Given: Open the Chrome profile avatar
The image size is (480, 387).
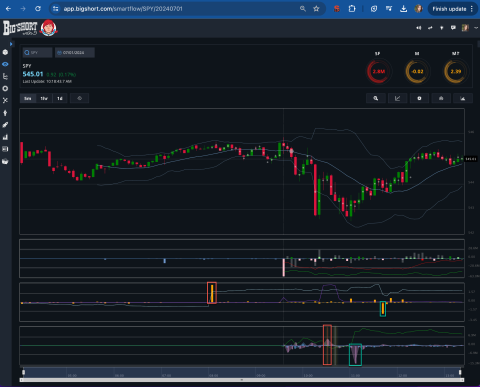Looking at the screenshot, I should tap(418, 9).
